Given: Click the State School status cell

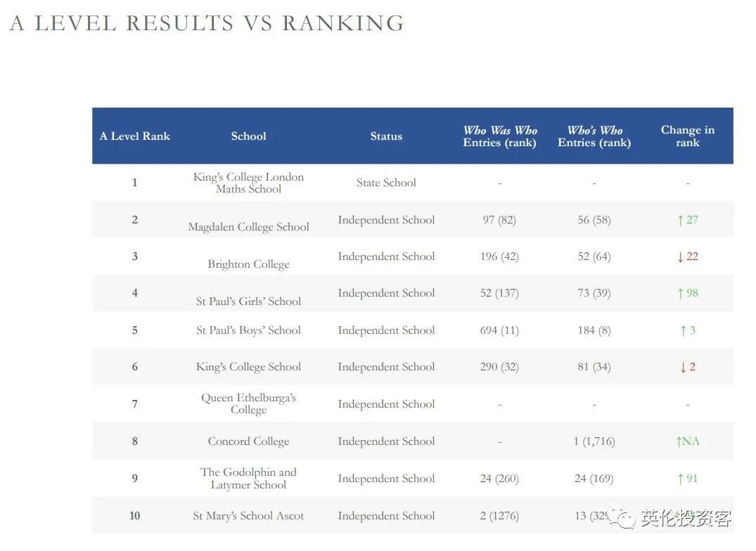Looking at the screenshot, I should pyautogui.click(x=386, y=183).
